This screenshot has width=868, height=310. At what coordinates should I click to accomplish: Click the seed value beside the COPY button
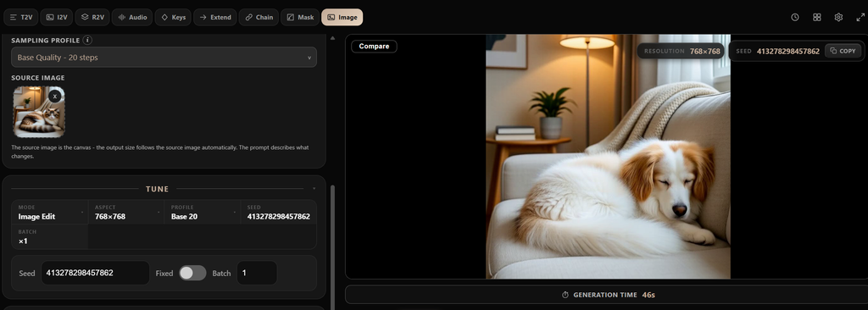(787, 51)
